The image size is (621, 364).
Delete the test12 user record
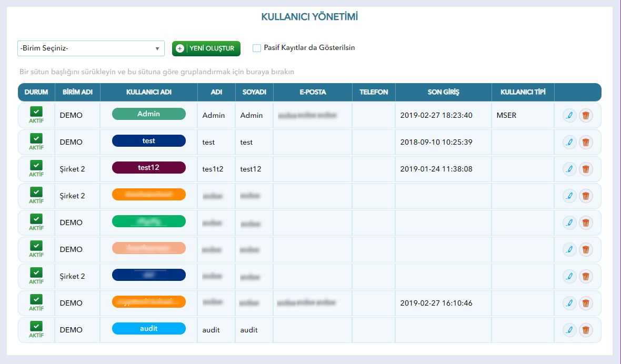(586, 169)
